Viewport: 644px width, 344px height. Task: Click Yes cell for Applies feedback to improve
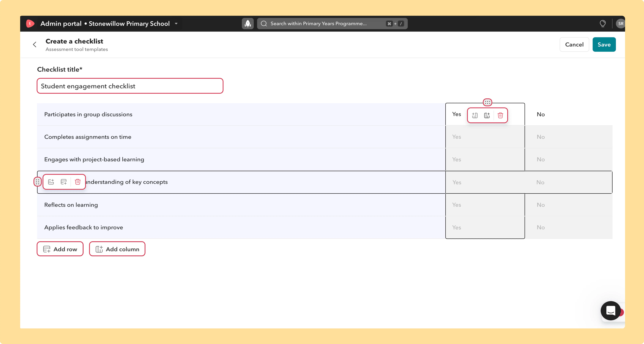(x=485, y=227)
